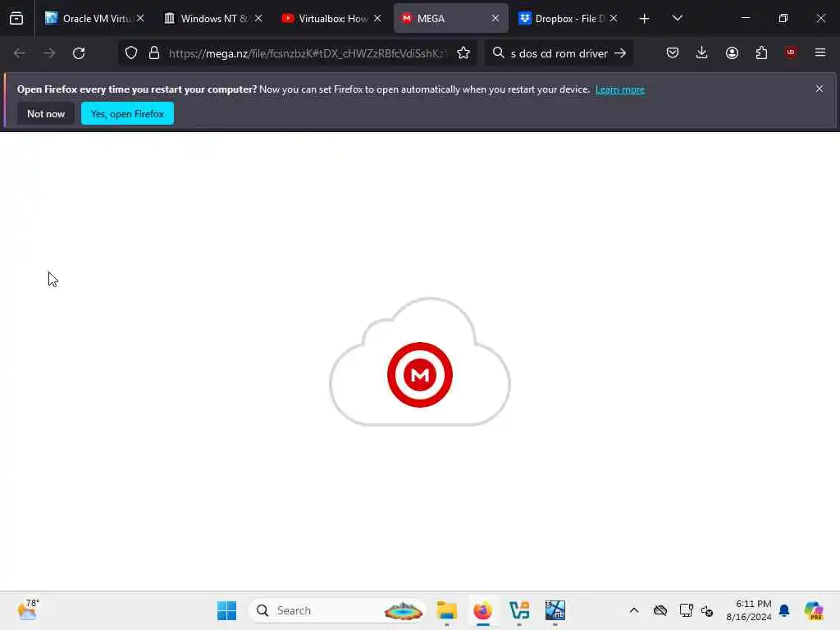Open Firefox account menu

tap(732, 53)
